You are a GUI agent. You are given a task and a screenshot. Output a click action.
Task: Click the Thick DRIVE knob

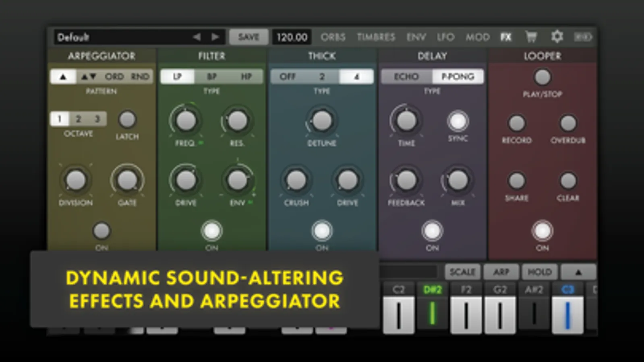coord(348,180)
